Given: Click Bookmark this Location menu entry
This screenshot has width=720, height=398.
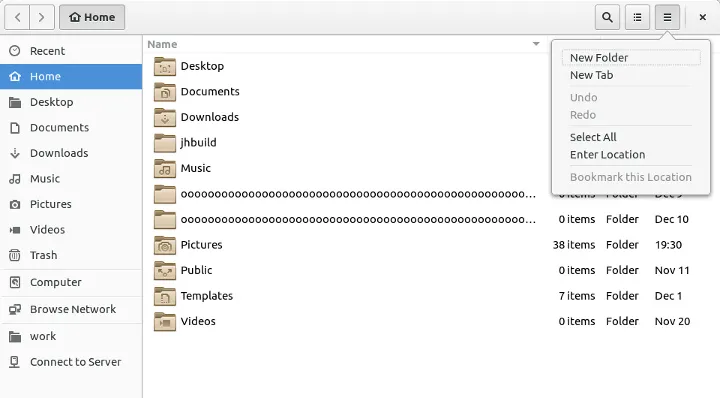Looking at the screenshot, I should [x=631, y=177].
